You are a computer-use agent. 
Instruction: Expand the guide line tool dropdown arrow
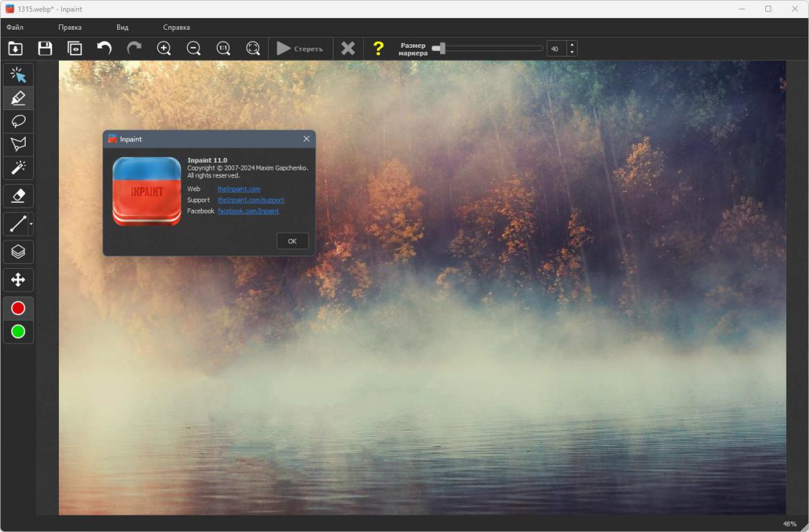(x=31, y=224)
